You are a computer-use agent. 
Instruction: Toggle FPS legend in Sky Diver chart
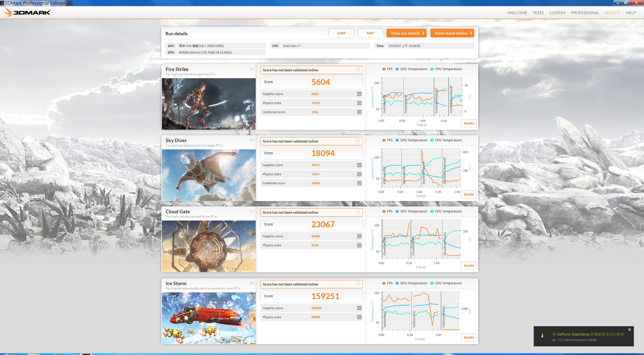tap(388, 140)
